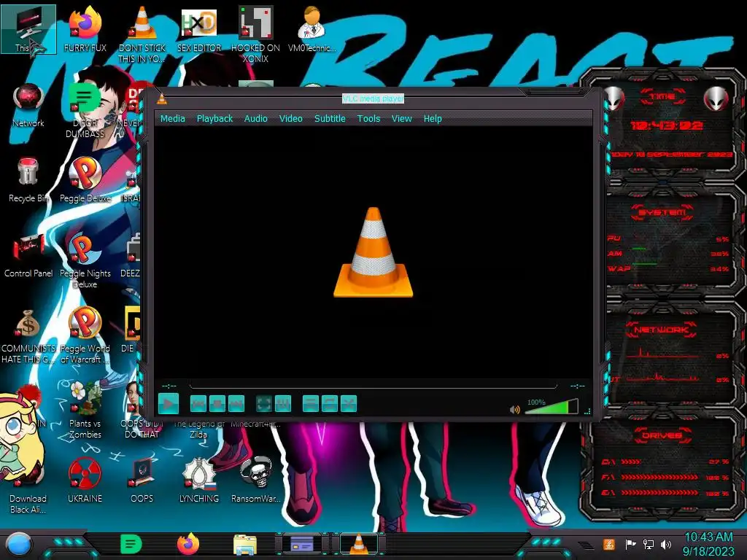Toggle random shuffle playback in VLC
Viewport: 747px width, 560px height.
tap(349, 404)
